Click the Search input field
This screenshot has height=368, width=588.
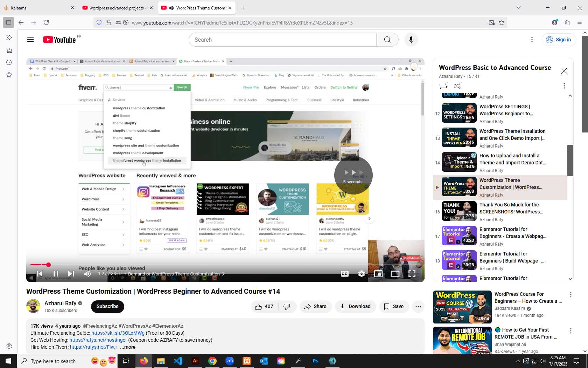pyautogui.click(x=283, y=40)
